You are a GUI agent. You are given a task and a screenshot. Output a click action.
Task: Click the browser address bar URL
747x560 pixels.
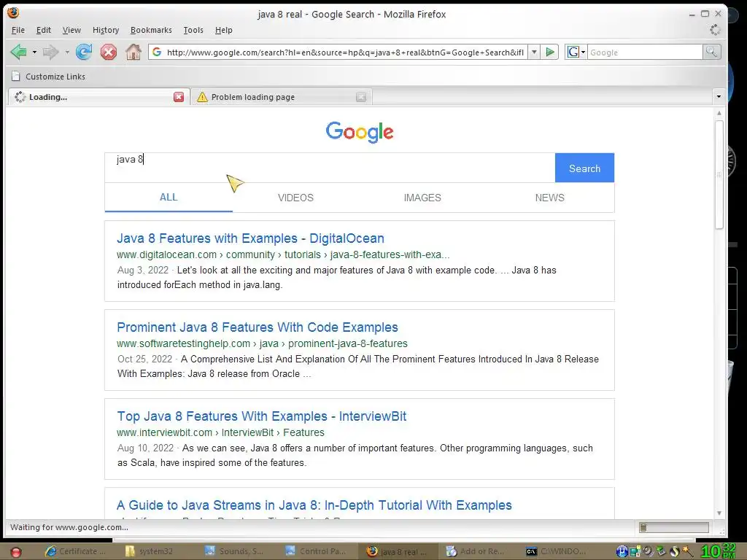tap(345, 52)
